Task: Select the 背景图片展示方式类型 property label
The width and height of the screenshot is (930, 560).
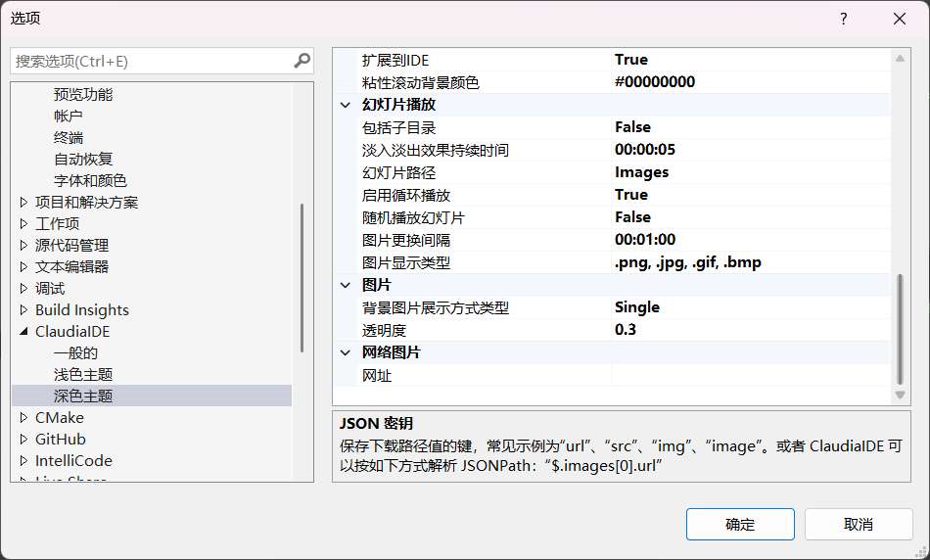Action: (436, 307)
